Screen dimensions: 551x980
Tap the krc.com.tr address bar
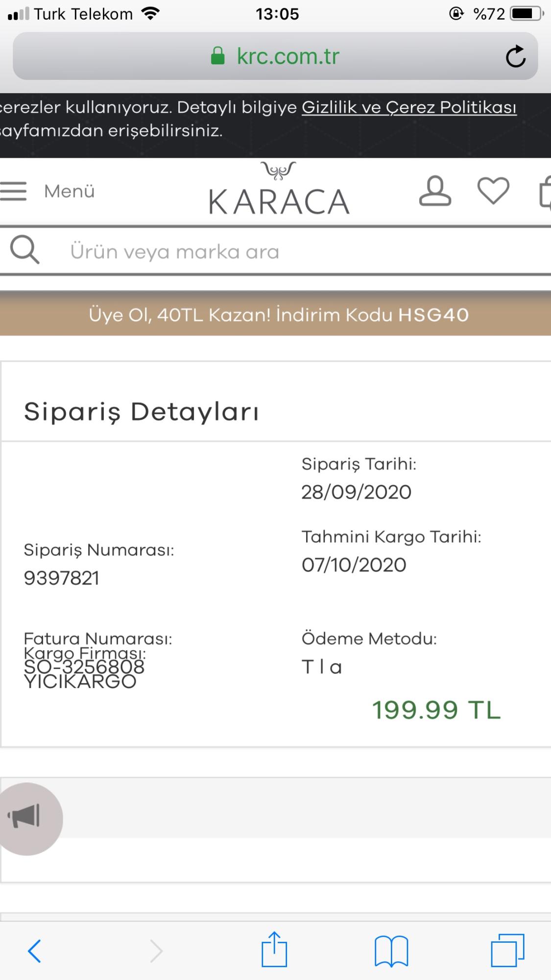point(275,56)
